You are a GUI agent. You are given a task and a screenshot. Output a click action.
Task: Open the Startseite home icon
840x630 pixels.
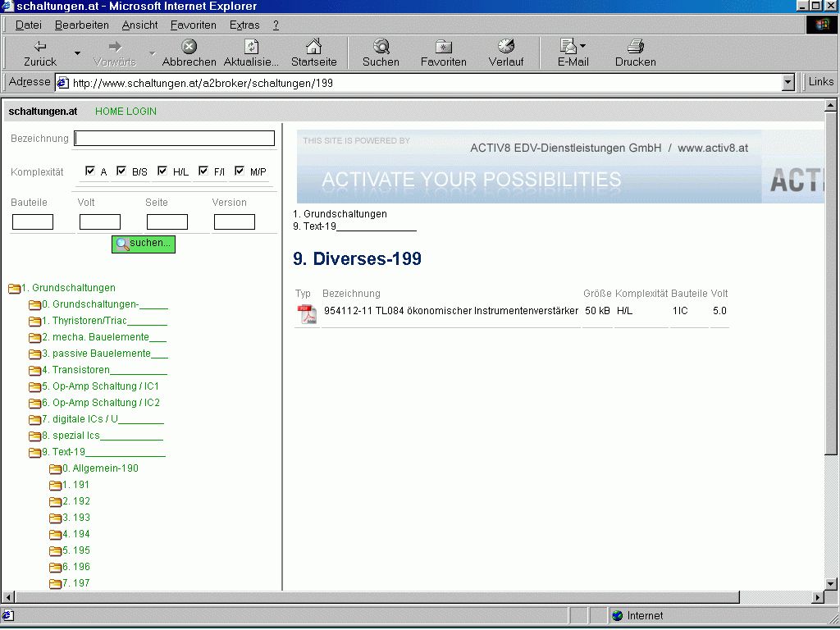tap(313, 46)
